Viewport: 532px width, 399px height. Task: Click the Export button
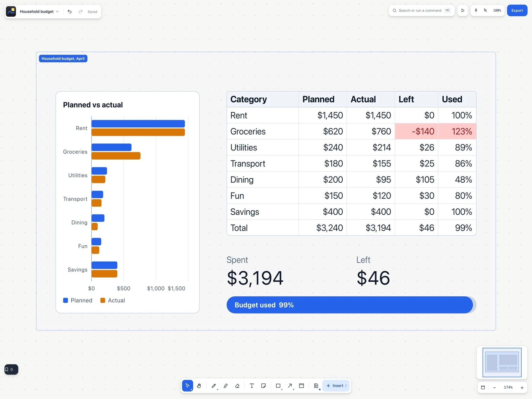point(517,10)
